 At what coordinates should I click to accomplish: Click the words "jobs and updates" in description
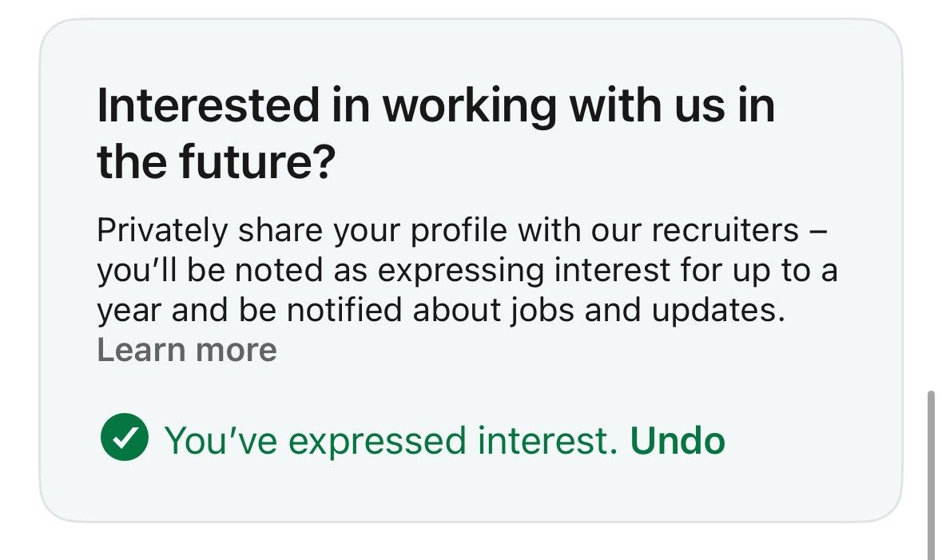648,312
